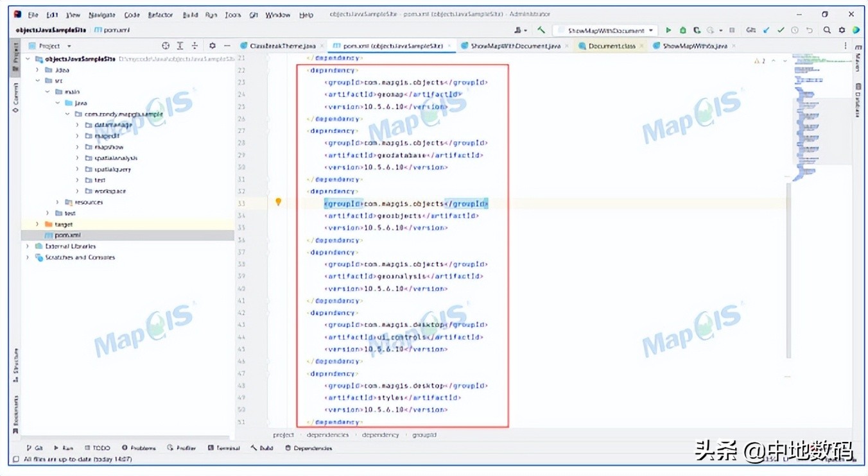The image size is (868, 476).
Task: Click the editor's vertical scrollbar
Action: pyautogui.click(x=788, y=269)
